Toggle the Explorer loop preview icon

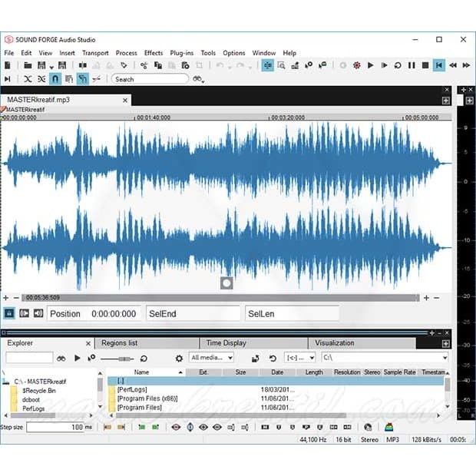144,359
